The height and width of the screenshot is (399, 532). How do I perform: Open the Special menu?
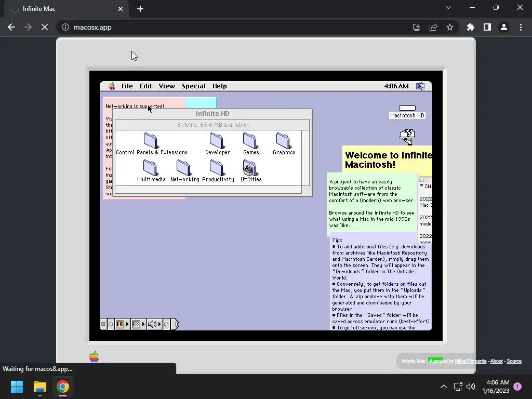[194, 86]
